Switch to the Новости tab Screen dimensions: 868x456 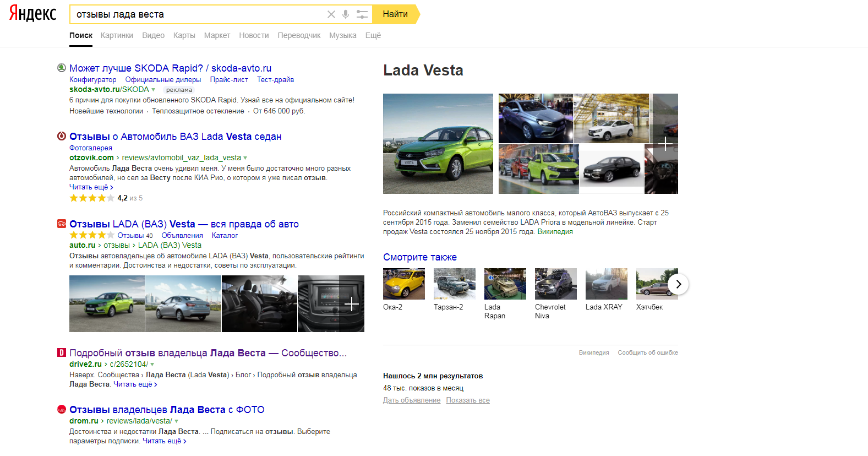(254, 35)
